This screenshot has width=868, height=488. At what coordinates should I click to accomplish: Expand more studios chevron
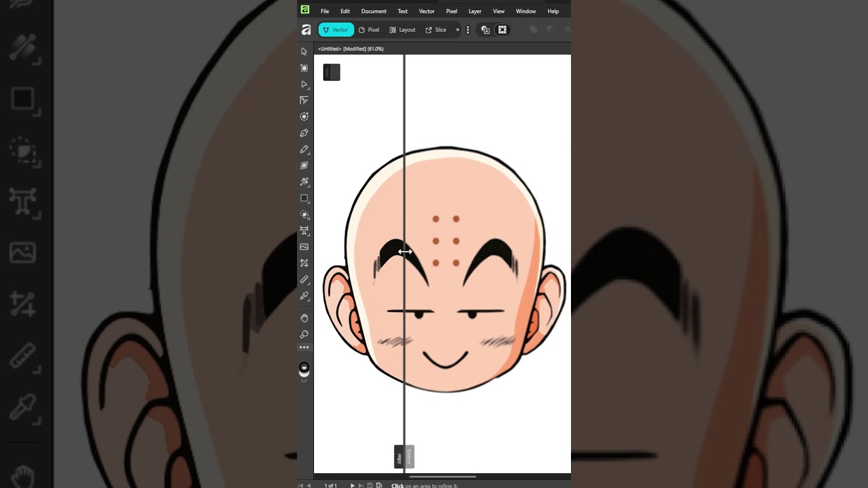[458, 30]
